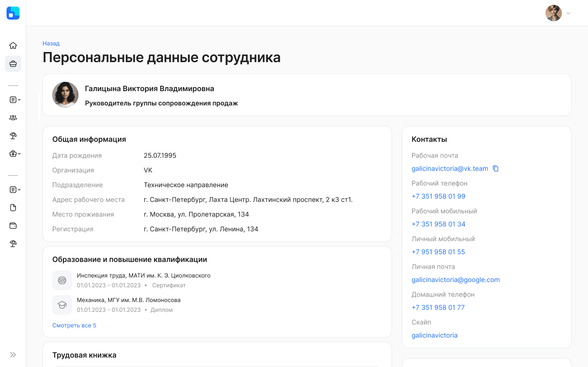Viewport: 588px width, 367px height.
Task: Expand the chevron of the document icon above the file icon
Action: tap(19, 190)
